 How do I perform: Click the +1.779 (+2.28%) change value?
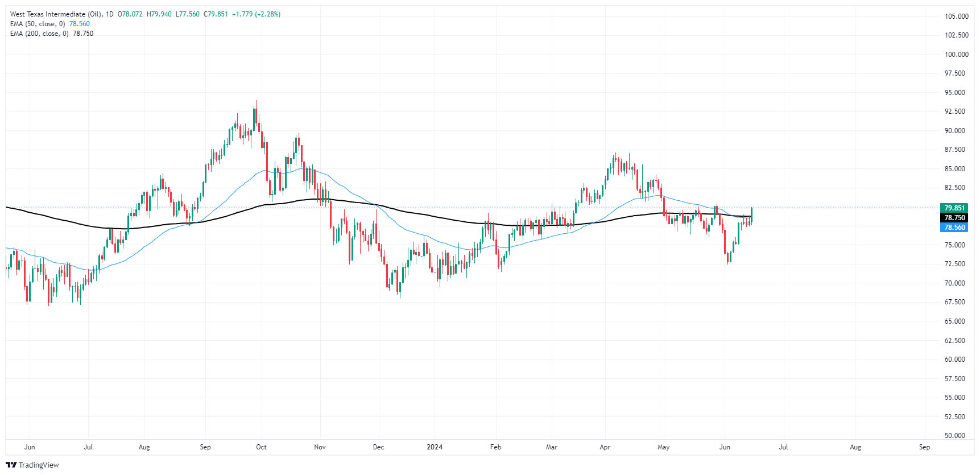(256, 14)
